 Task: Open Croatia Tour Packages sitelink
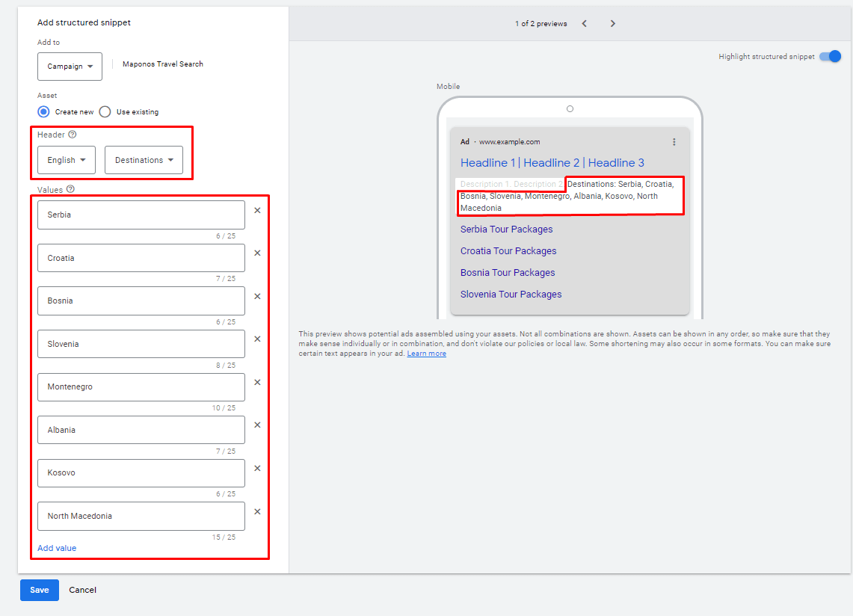508,251
